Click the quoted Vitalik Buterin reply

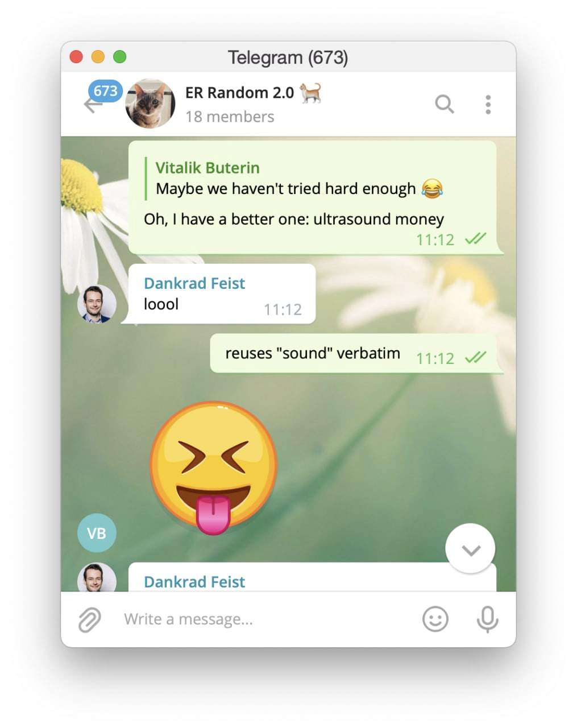pyautogui.click(x=294, y=179)
